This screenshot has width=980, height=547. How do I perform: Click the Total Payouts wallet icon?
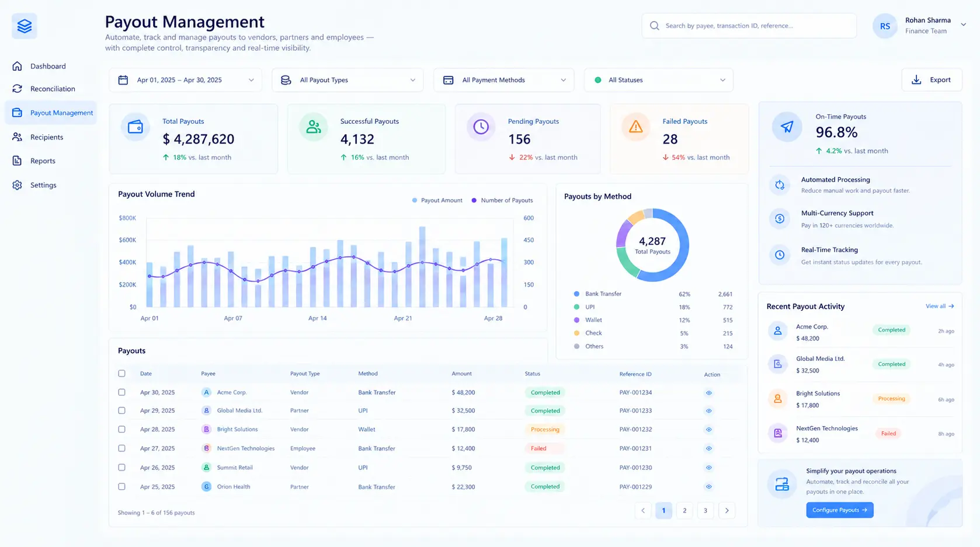point(135,127)
